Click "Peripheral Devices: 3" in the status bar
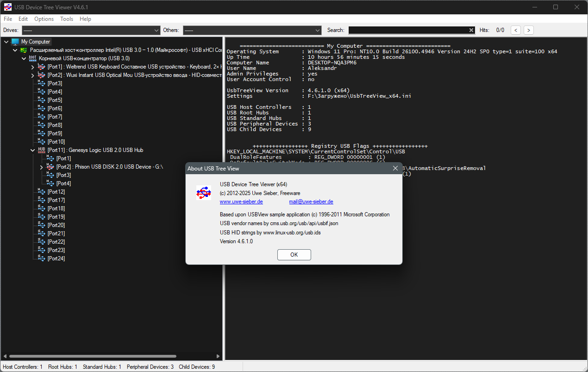 pyautogui.click(x=150, y=367)
